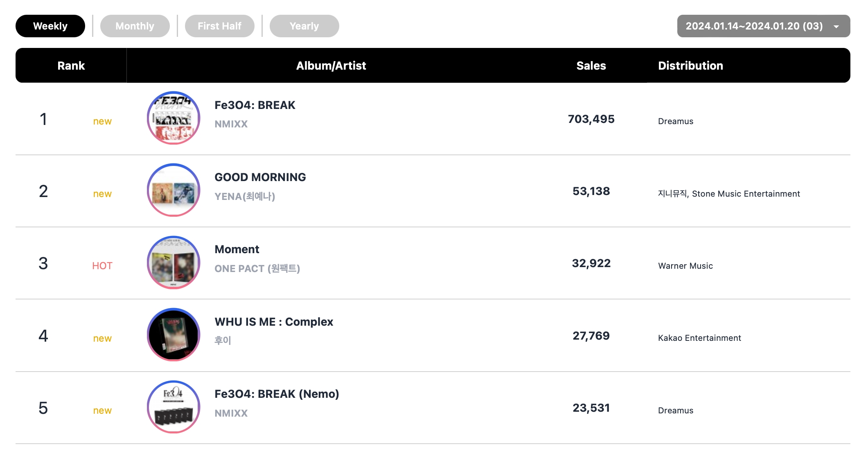Expand the week date range dropdown
The width and height of the screenshot is (868, 449).
[x=754, y=26]
